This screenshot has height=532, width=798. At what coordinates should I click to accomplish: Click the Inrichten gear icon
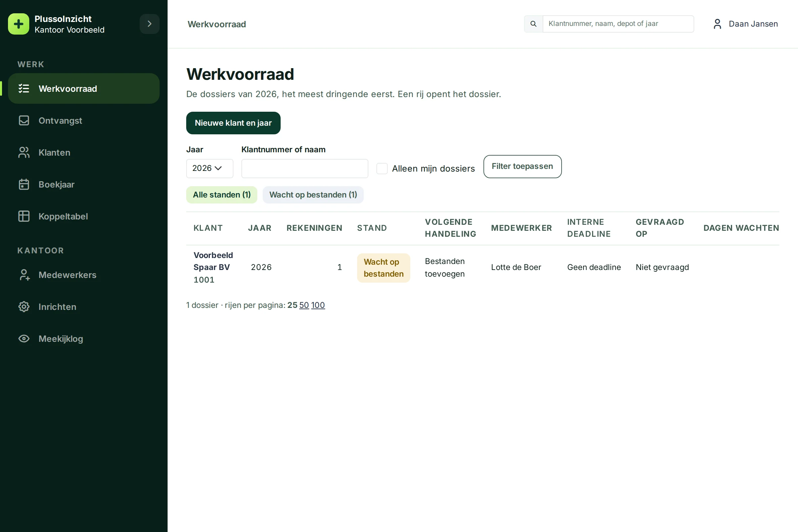[x=24, y=307]
